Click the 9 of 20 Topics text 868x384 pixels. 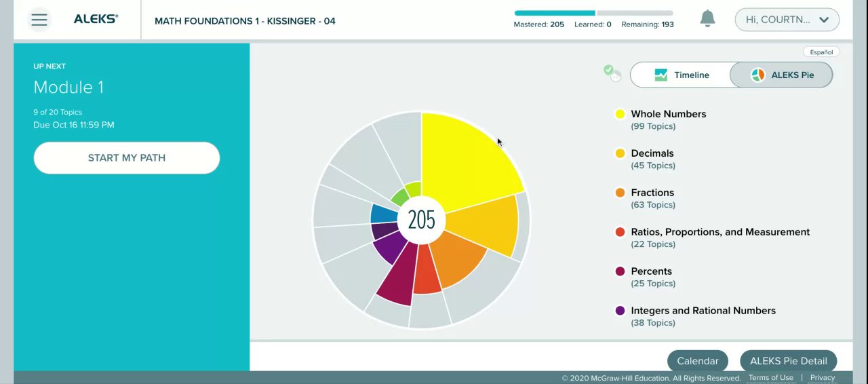tap(58, 112)
